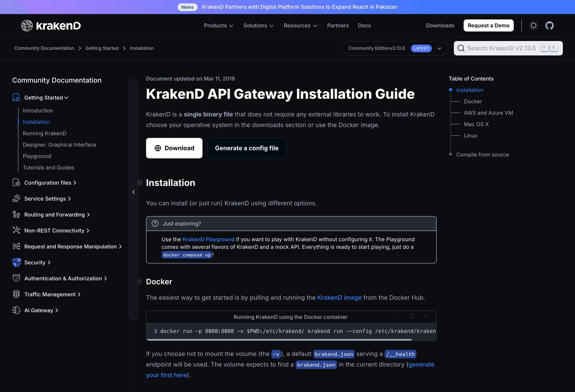Viewport: 575px width, 392px height.
Task: Open the Docs menu item
Action: tap(364, 25)
